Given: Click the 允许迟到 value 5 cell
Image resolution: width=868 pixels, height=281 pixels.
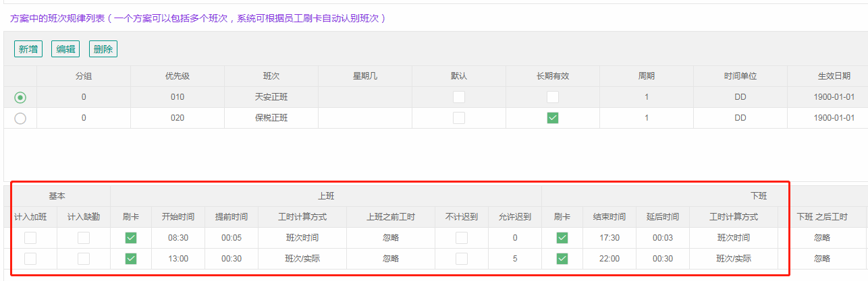Looking at the screenshot, I should pyautogui.click(x=514, y=259).
